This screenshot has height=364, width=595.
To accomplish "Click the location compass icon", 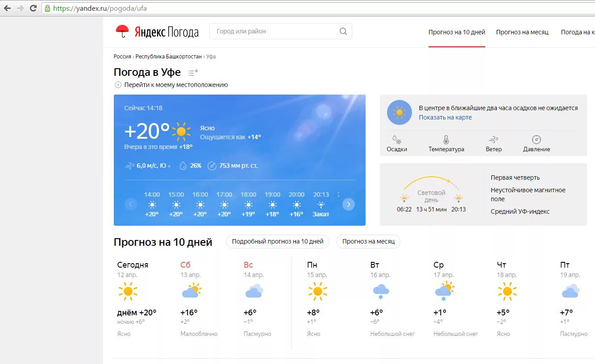I will 118,85.
